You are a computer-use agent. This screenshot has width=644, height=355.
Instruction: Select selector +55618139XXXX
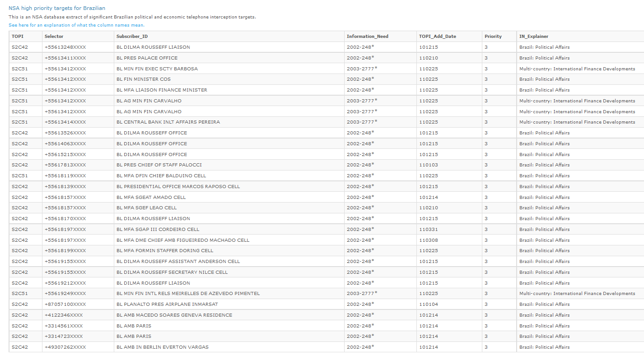[x=77, y=186]
